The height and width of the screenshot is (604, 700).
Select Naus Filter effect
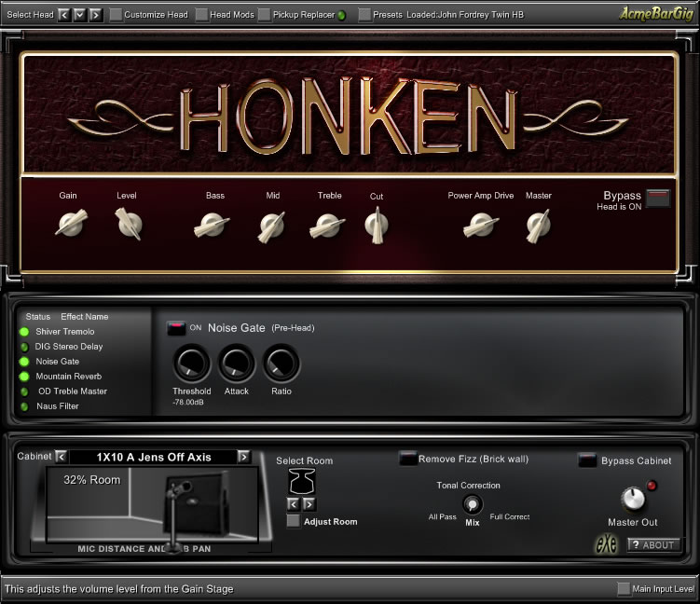(x=58, y=406)
